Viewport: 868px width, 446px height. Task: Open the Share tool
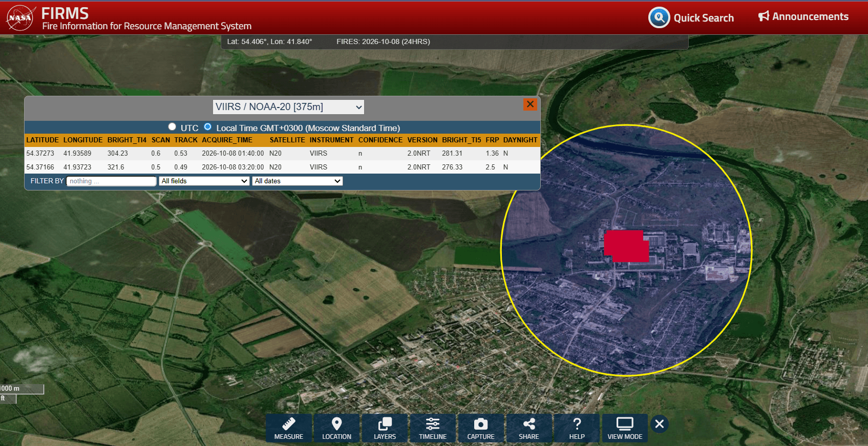coord(529,428)
